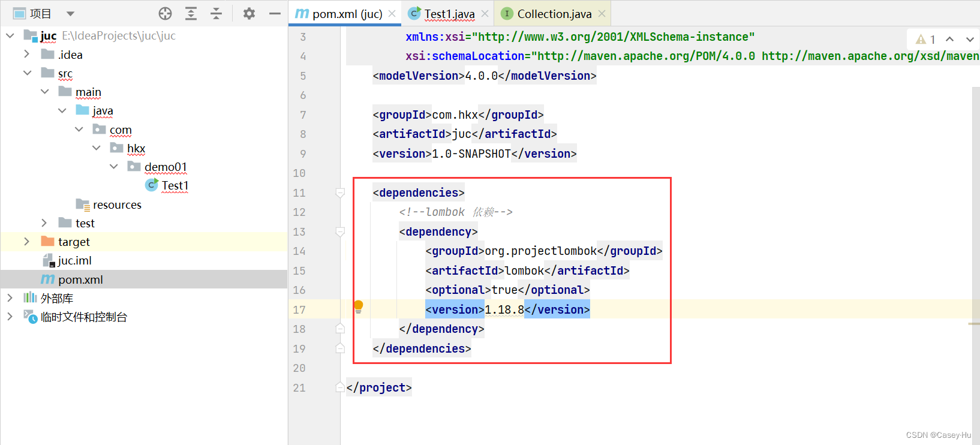Select the juc.iml file
The height and width of the screenshot is (445, 980).
75,260
